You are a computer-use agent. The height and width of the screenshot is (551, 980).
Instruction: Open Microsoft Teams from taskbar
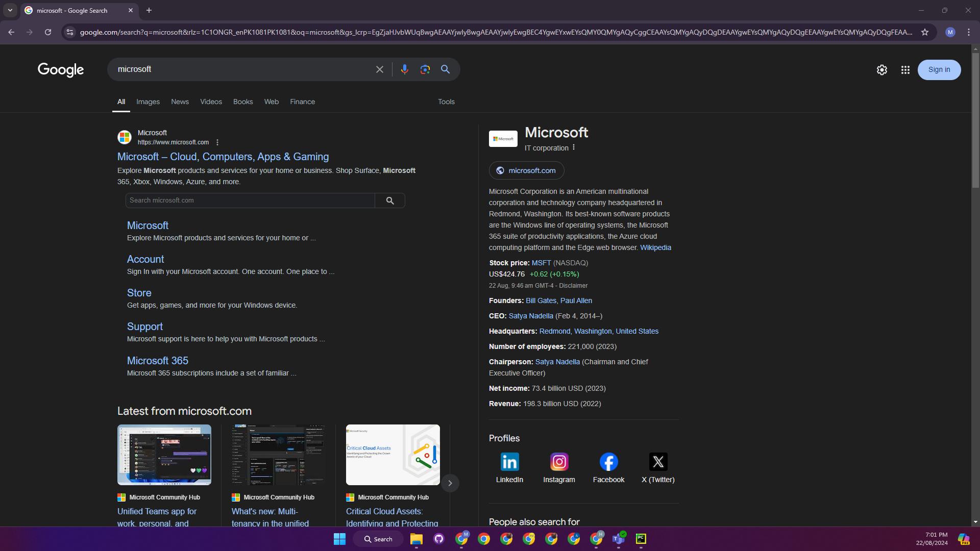click(x=618, y=539)
